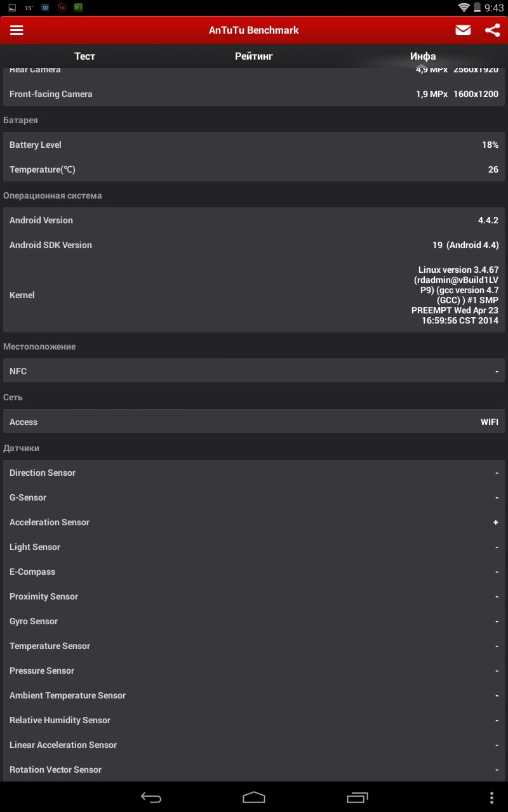This screenshot has width=508, height=812.
Task: Tap the NFC row
Action: click(x=254, y=371)
